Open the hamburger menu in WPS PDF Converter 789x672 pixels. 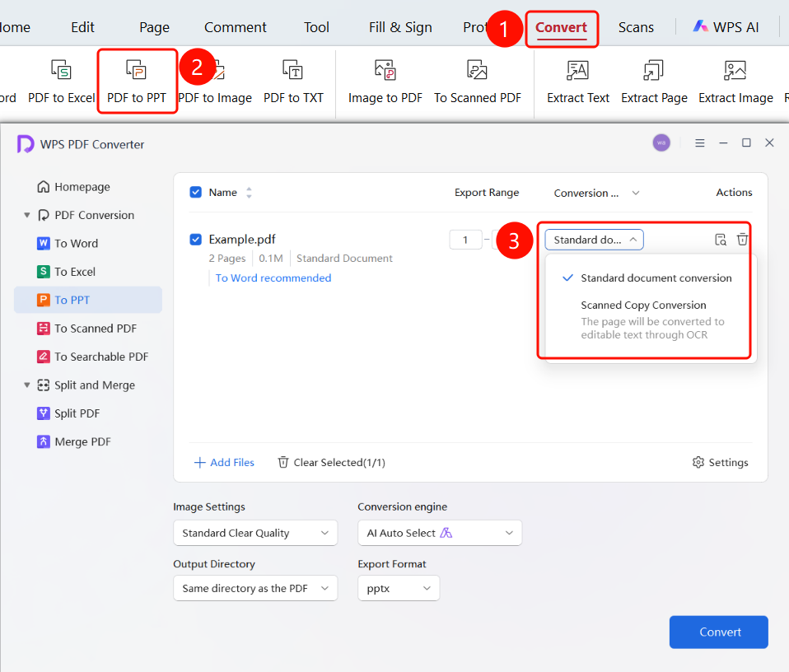click(699, 142)
